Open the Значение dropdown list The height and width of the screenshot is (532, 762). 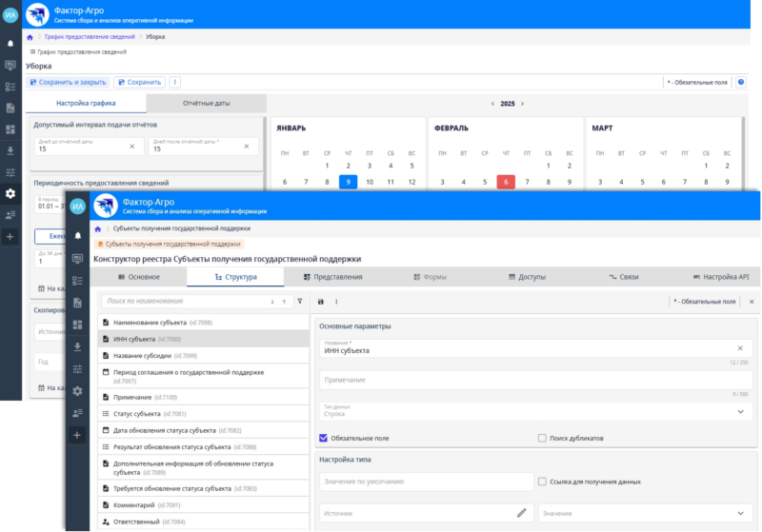[740, 512]
